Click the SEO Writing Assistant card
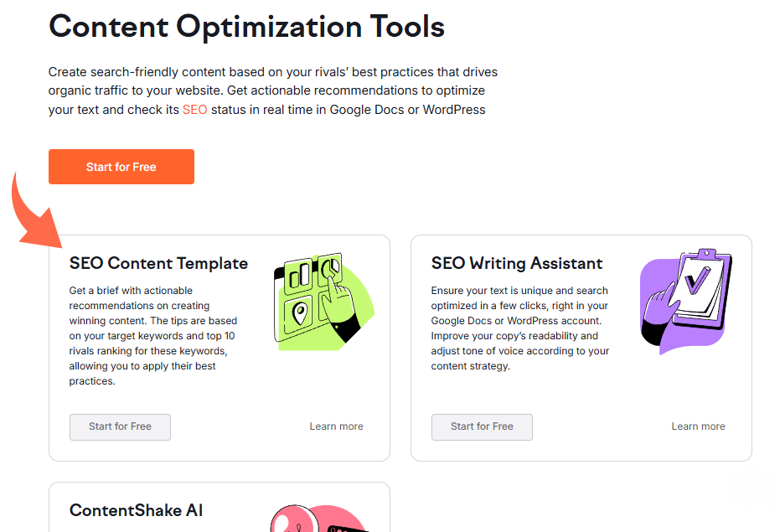The image size is (780, 532). click(x=581, y=348)
